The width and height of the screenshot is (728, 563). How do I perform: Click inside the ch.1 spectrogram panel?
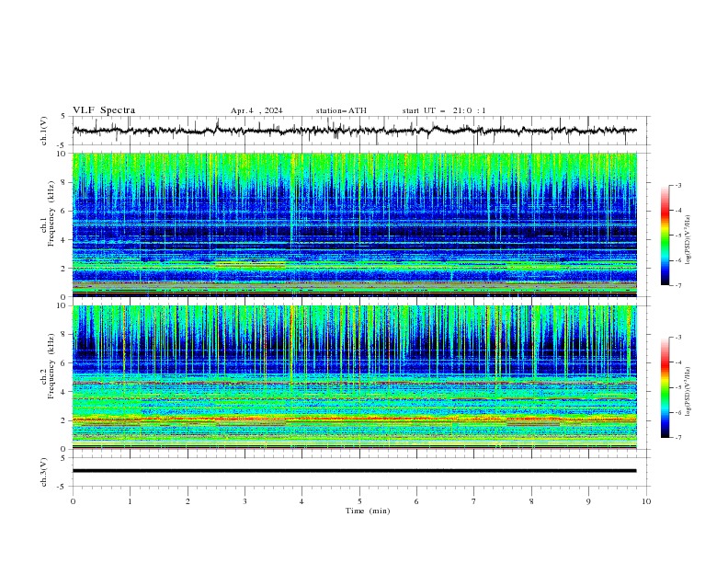point(354,224)
